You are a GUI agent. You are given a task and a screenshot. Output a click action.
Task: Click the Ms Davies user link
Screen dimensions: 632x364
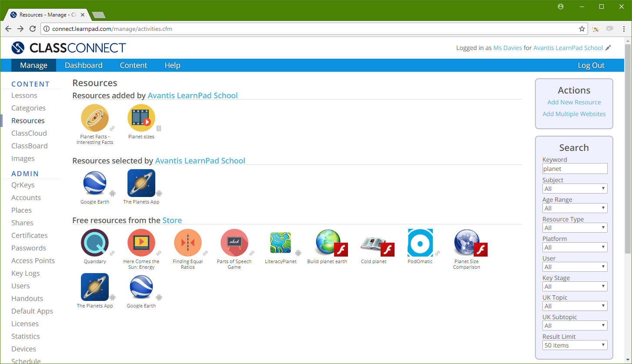(x=508, y=48)
